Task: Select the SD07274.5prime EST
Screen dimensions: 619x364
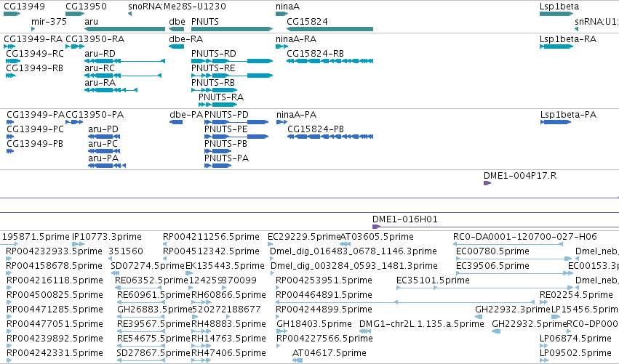Action: tap(115, 274)
